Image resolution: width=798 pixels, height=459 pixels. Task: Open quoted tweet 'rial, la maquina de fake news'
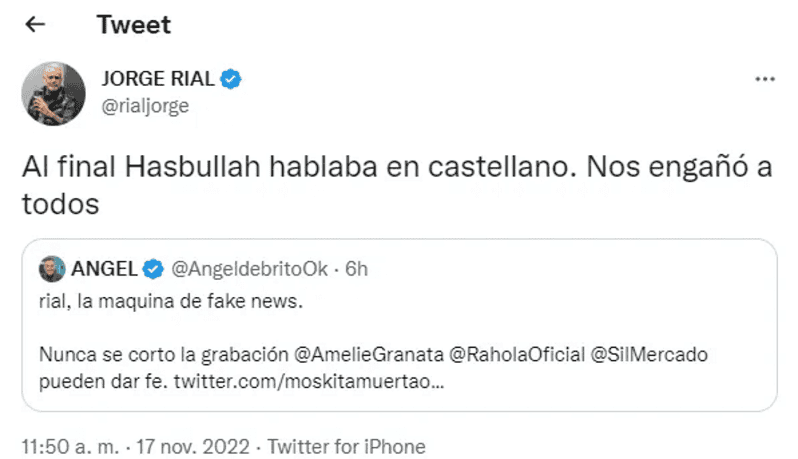coord(170,303)
